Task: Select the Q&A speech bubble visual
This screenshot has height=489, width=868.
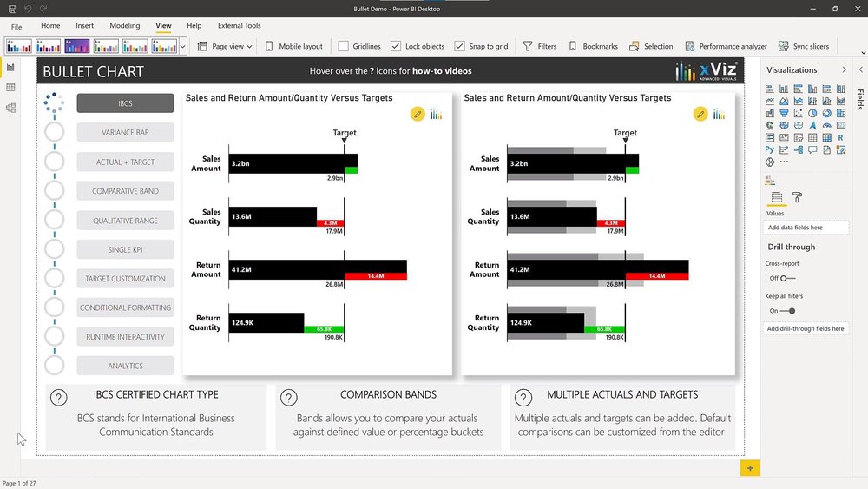Action: (x=812, y=149)
